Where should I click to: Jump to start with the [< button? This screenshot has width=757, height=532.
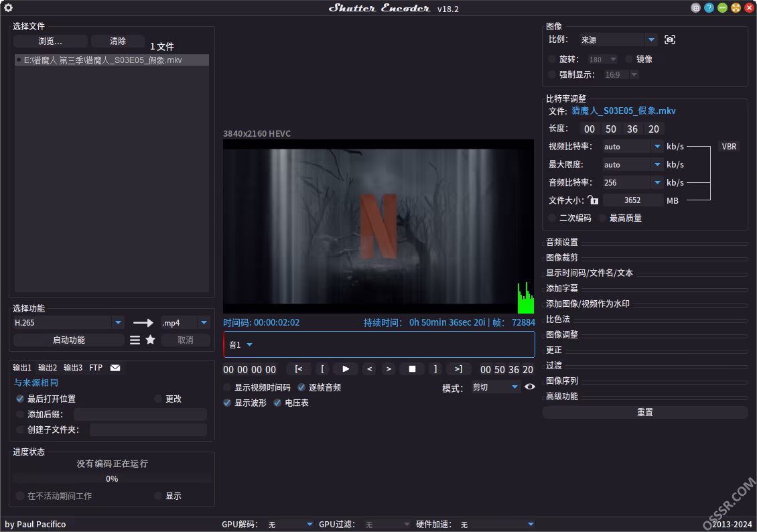(299, 369)
